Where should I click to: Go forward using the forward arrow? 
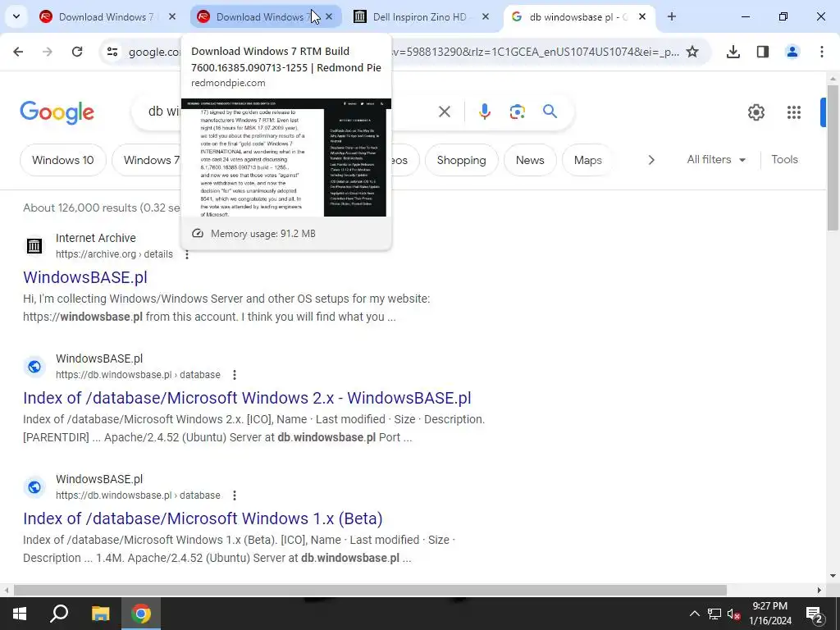coord(47,52)
